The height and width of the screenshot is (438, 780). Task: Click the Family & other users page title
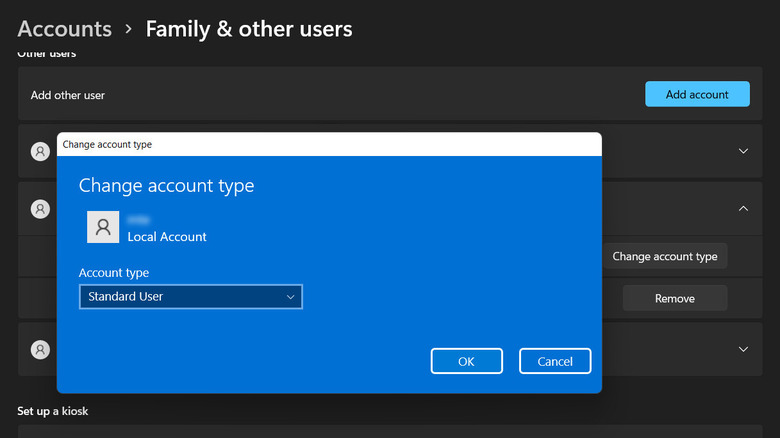click(x=249, y=29)
